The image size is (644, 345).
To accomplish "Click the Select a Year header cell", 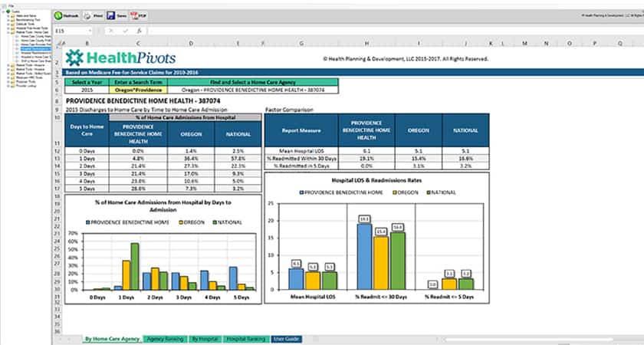I will (87, 82).
